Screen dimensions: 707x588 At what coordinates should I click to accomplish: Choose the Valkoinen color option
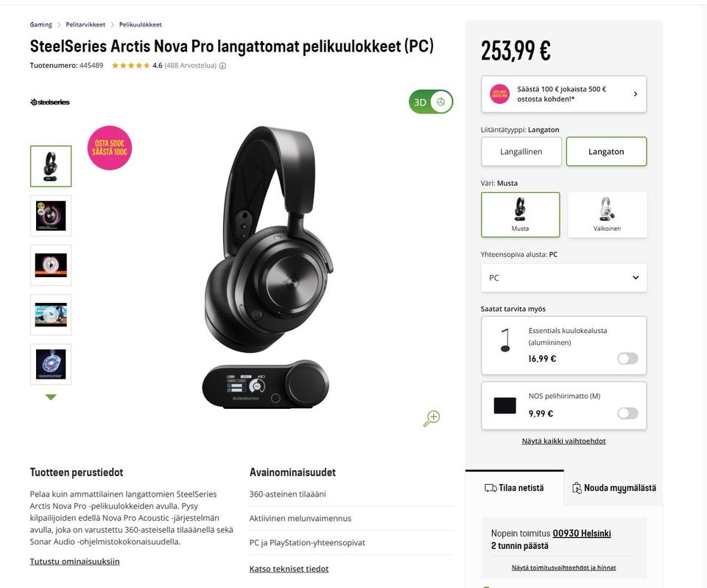(607, 215)
